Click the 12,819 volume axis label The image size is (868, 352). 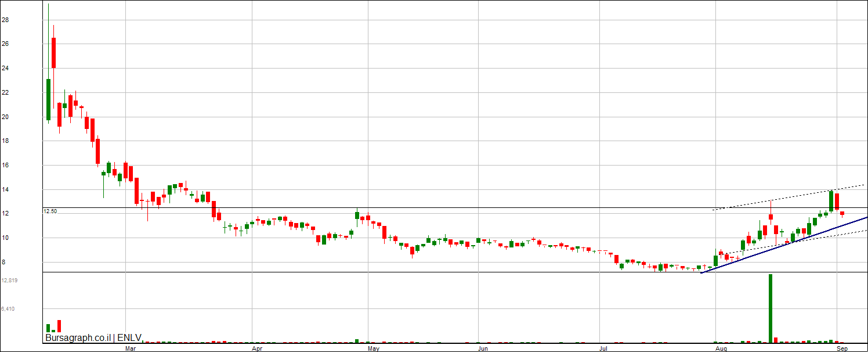coord(9,281)
